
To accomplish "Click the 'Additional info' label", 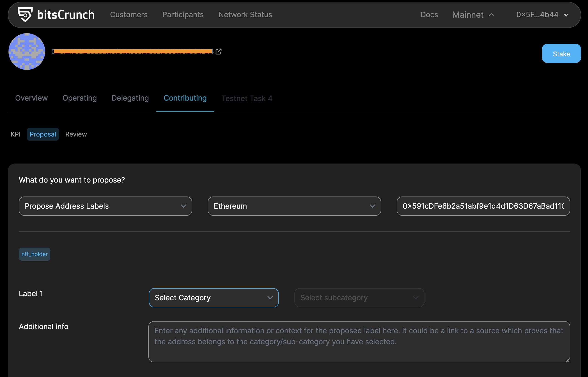I will click(x=44, y=327).
